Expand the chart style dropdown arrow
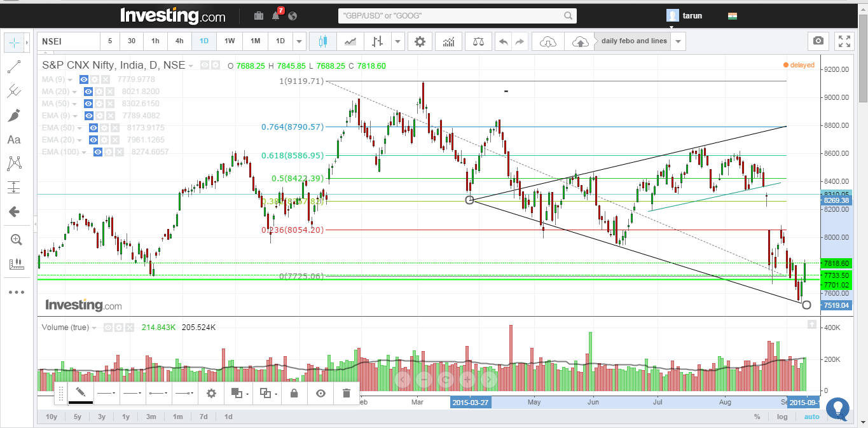The width and height of the screenshot is (868, 428). 398,41
